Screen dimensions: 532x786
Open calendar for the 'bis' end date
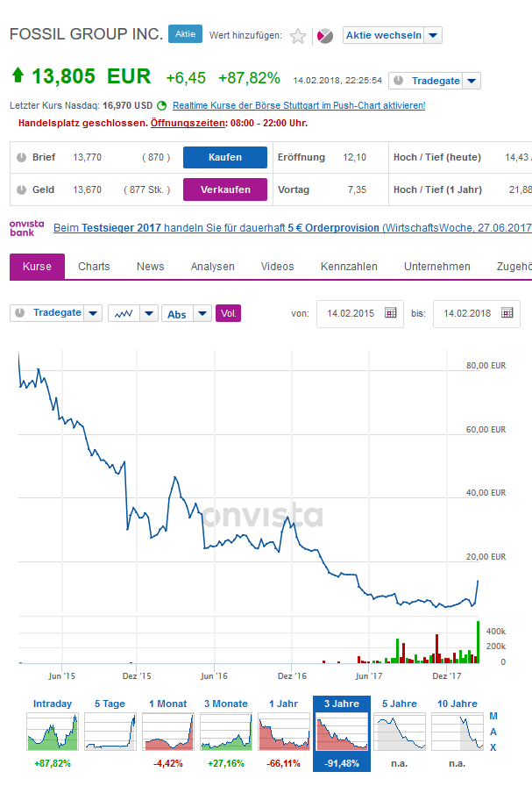[507, 313]
